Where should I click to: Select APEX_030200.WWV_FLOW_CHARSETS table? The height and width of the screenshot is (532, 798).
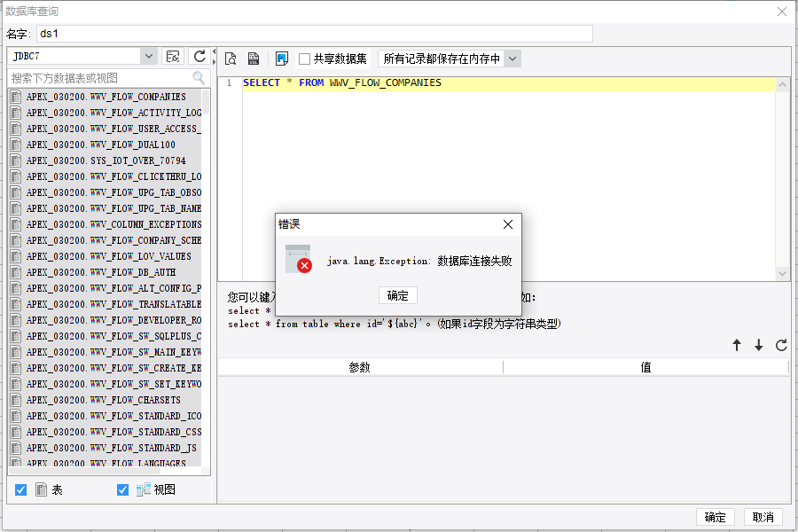coord(105,400)
